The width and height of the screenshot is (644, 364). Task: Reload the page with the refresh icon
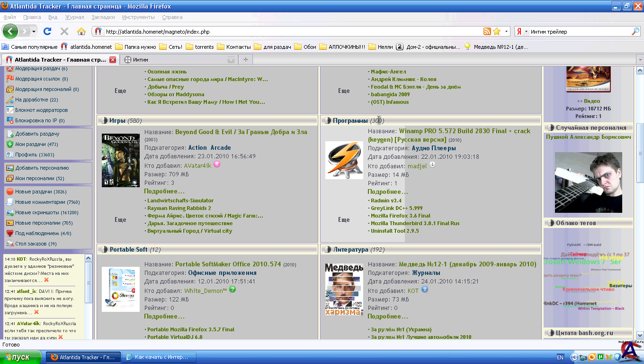47,32
